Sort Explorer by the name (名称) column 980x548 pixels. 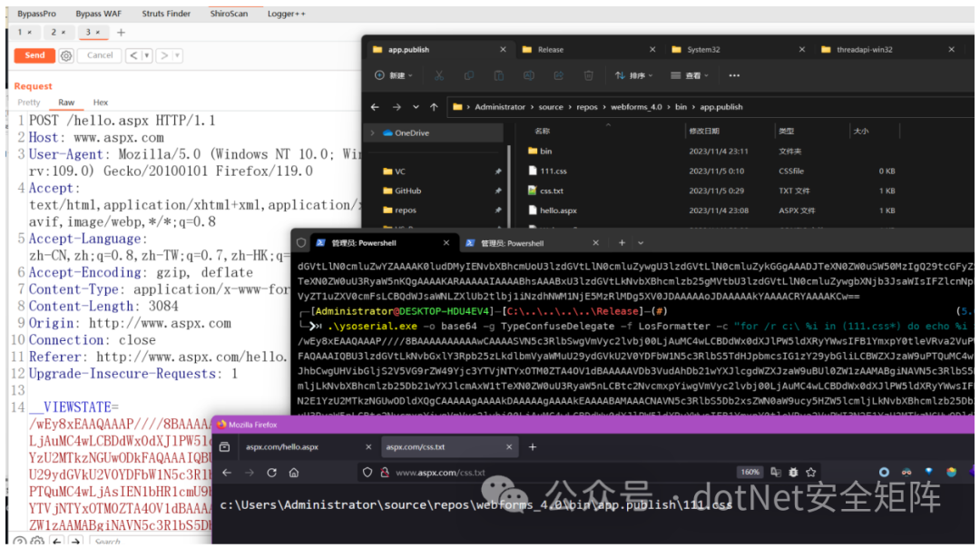click(x=543, y=132)
